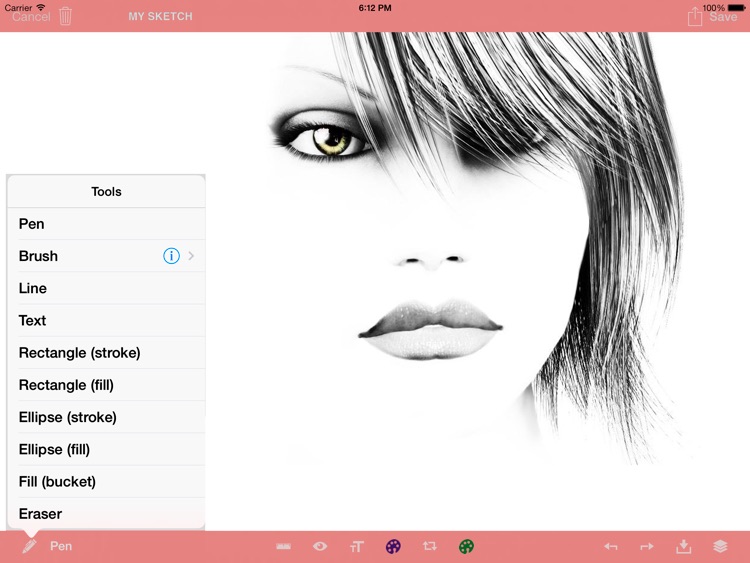The height and width of the screenshot is (563, 750).
Task: Tap the battery indicator in status bar
Action: [x=736, y=8]
